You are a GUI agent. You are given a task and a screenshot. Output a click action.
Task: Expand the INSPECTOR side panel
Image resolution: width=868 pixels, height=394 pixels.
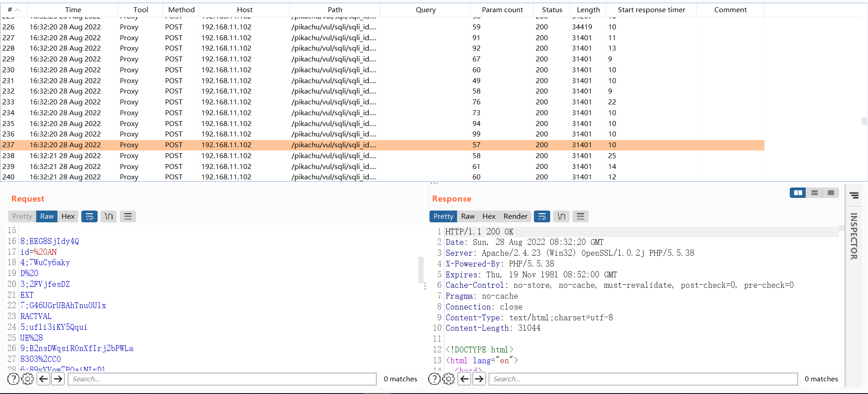pos(854,236)
